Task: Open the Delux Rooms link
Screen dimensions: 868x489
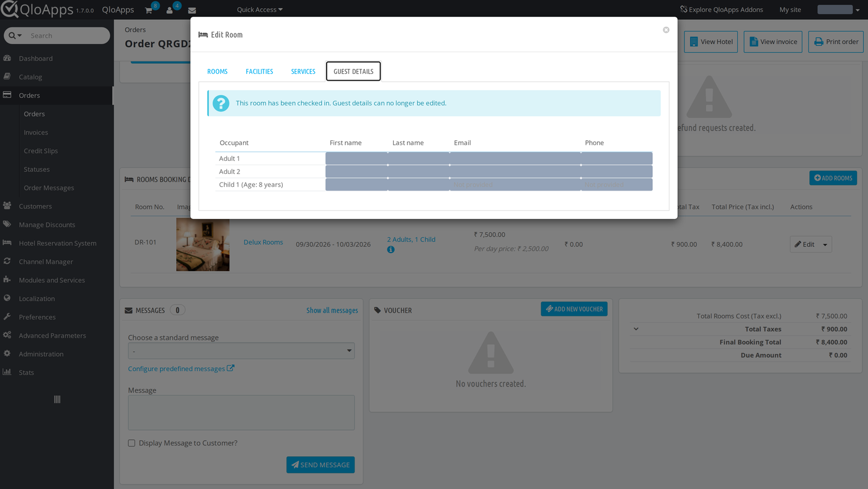Action: click(263, 242)
